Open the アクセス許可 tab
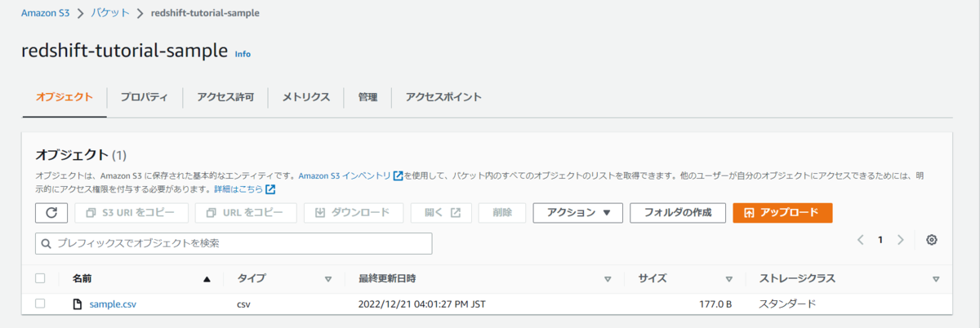 click(x=225, y=97)
